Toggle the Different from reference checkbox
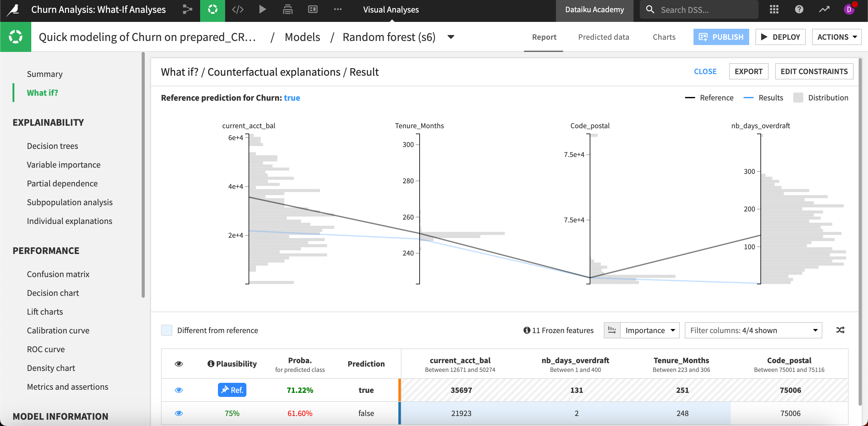868x426 pixels. [x=167, y=330]
